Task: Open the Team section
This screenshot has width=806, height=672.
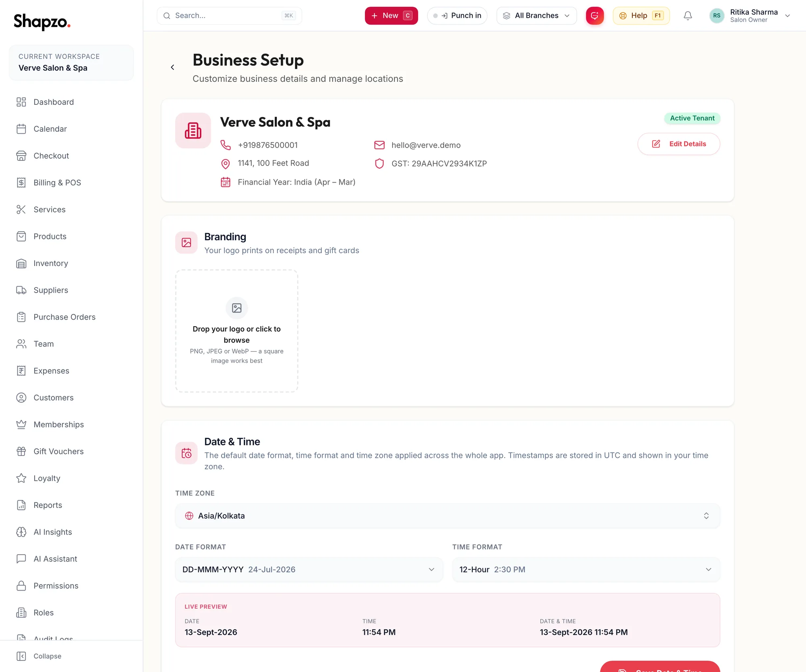Action: (x=44, y=344)
